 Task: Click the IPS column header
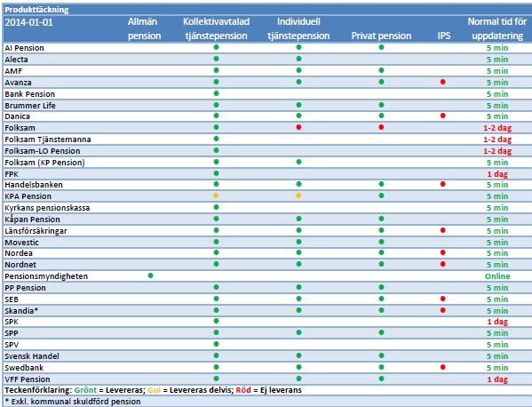[x=444, y=36]
